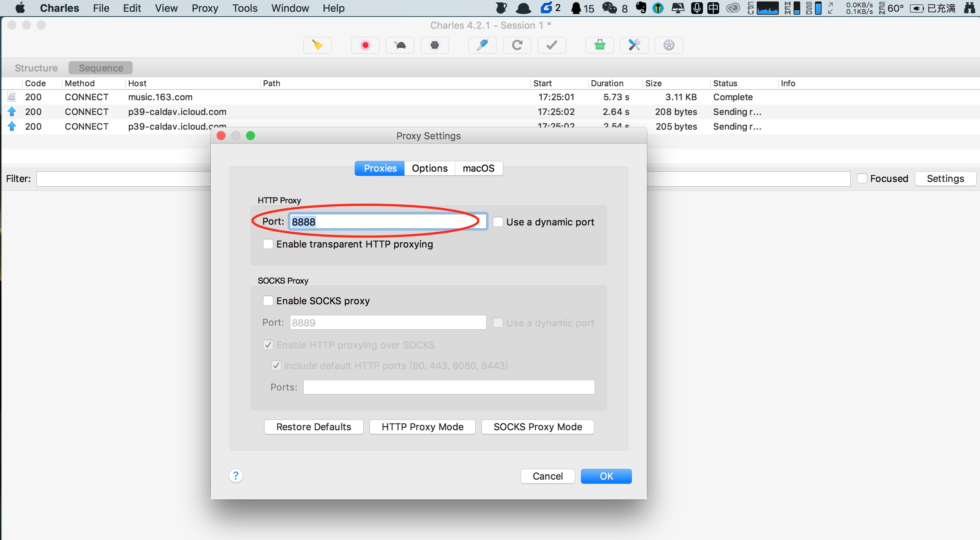Click Cancel in Proxy Settings
This screenshot has width=980, height=540.
click(x=547, y=476)
